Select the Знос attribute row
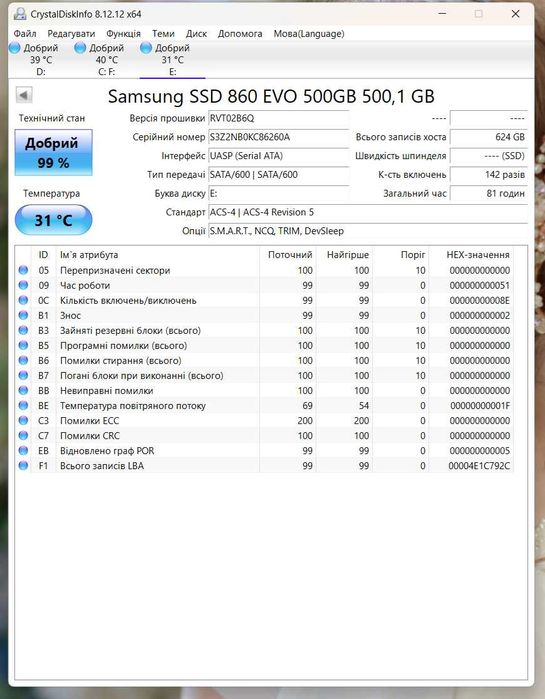 (x=265, y=315)
